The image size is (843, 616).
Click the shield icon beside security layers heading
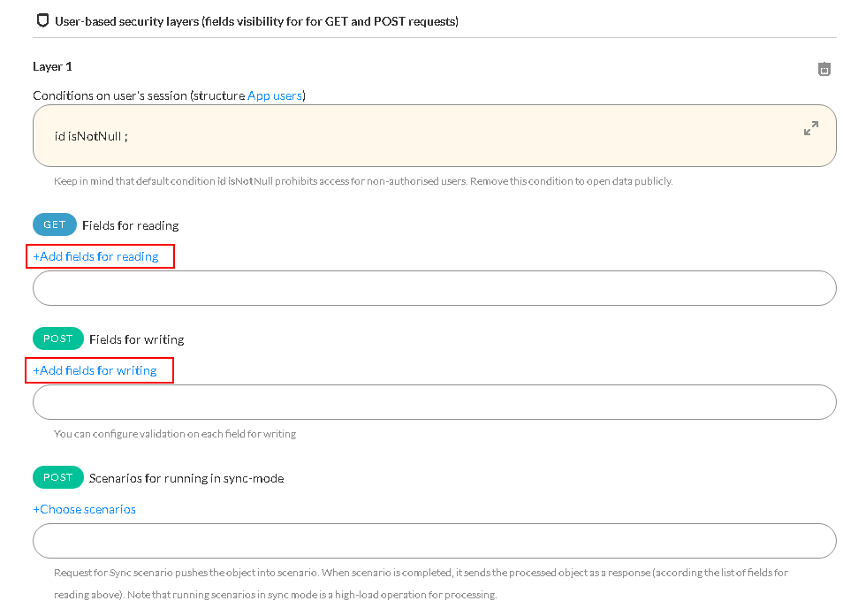(x=42, y=21)
